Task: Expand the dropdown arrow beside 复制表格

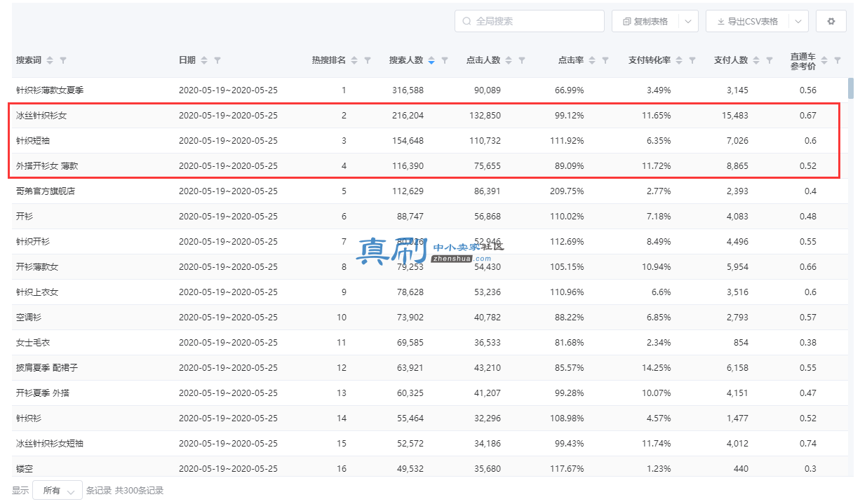Action: tap(688, 21)
